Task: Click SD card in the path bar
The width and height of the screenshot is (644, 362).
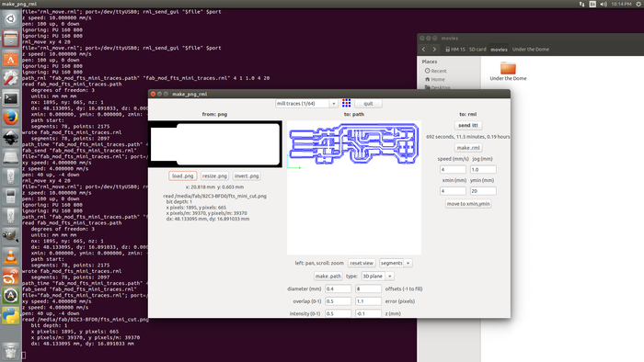Action: point(477,50)
